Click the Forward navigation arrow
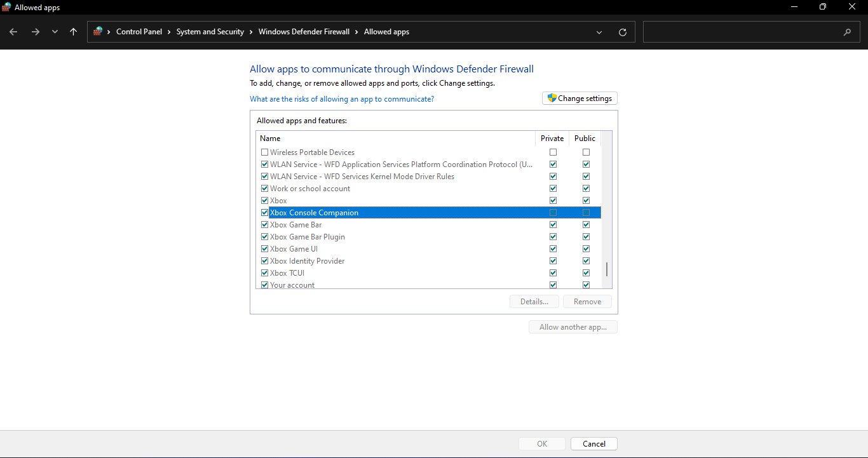Viewport: 868px width, 458px height. [x=36, y=32]
